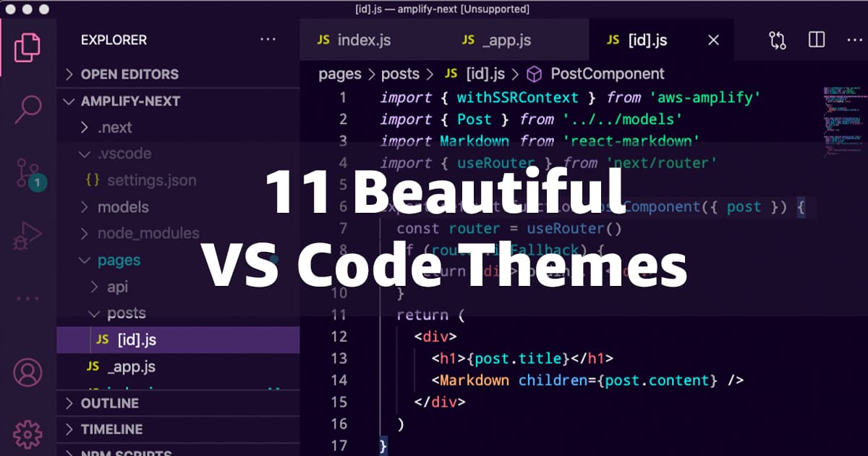Open the Explorer's more actions ellipsis
This screenshot has width=868, height=456.
click(268, 41)
